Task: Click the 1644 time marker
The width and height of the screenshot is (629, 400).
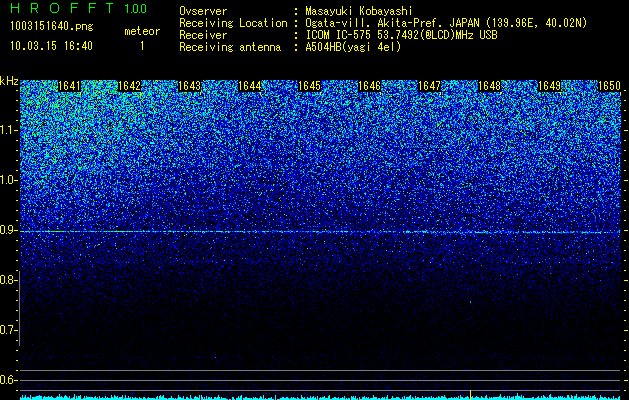Action: [250, 86]
